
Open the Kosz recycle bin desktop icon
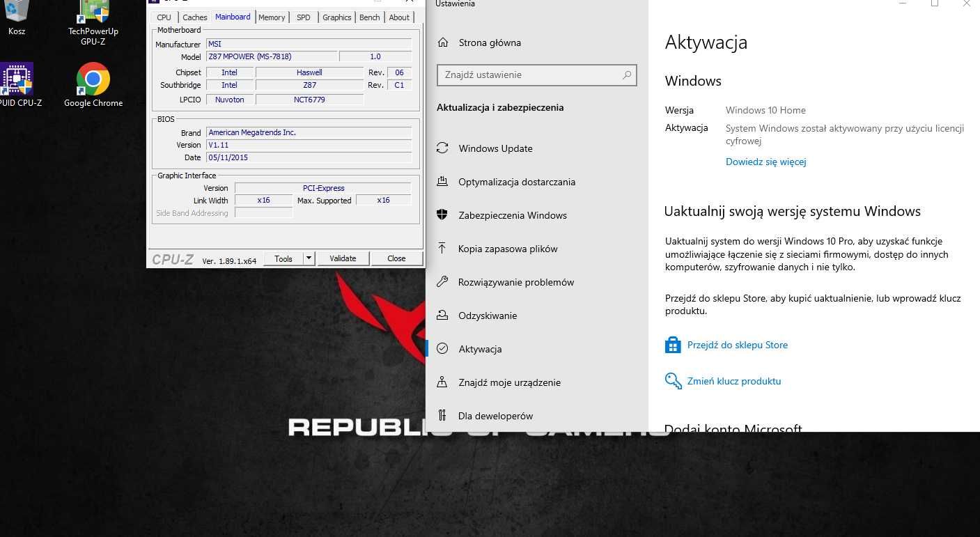pos(17,18)
